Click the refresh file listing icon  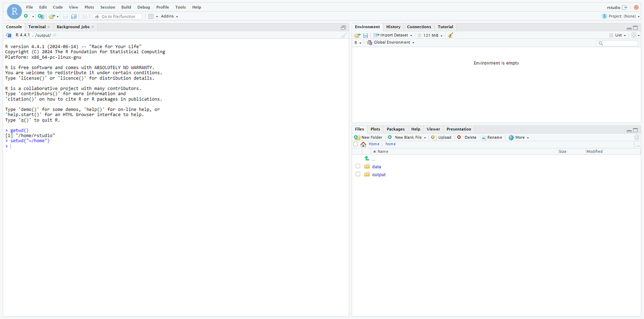click(x=636, y=137)
